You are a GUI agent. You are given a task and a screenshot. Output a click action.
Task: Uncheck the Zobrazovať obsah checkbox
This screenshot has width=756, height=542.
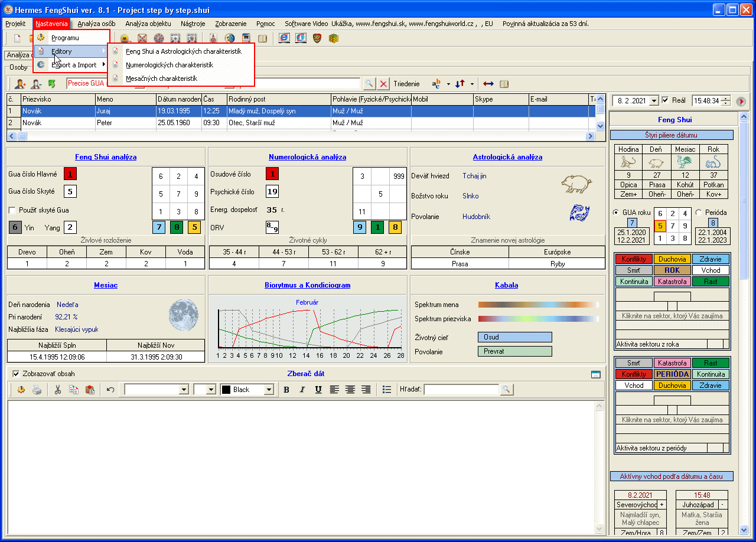(x=16, y=374)
